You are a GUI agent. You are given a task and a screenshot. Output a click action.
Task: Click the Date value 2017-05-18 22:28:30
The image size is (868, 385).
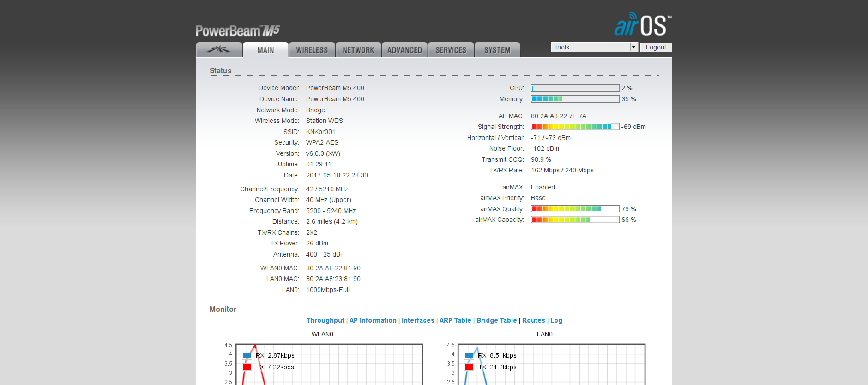337,175
